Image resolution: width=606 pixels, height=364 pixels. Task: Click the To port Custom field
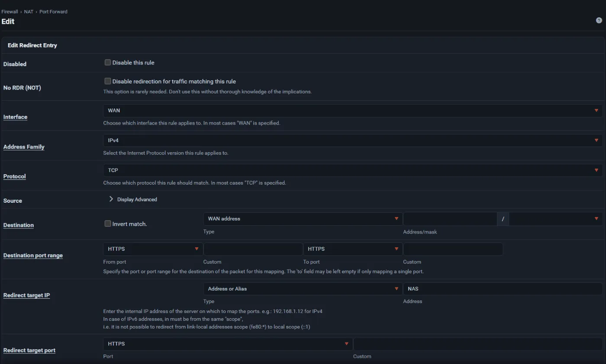pyautogui.click(x=453, y=249)
